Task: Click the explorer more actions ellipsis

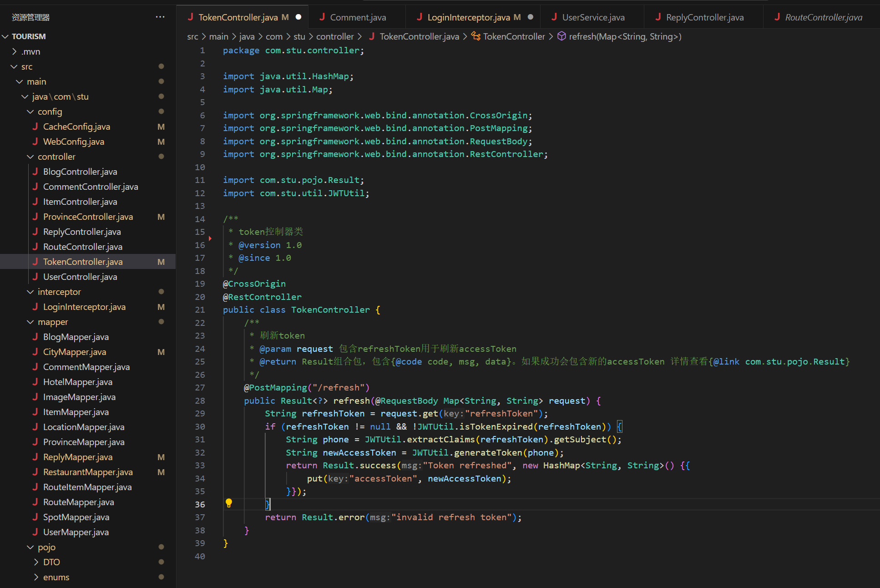Action: pyautogui.click(x=160, y=17)
